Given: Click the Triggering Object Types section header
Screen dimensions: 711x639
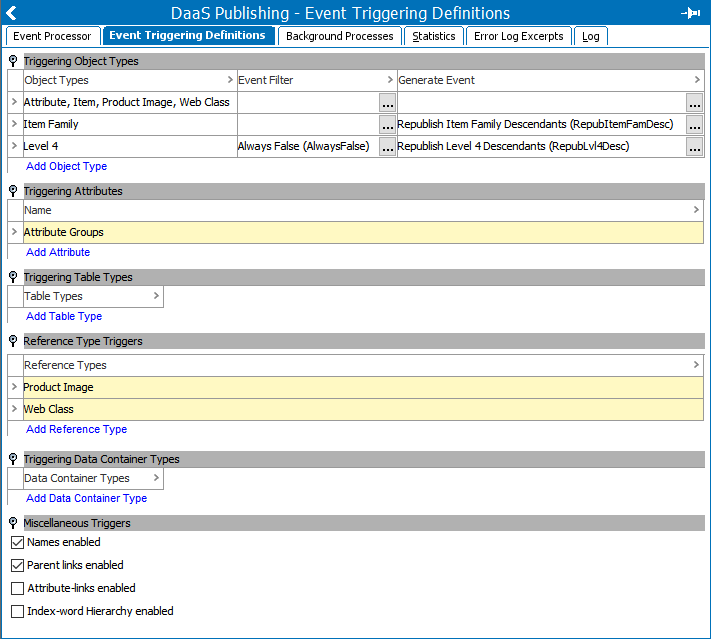Looking at the screenshot, I should pos(364,61).
